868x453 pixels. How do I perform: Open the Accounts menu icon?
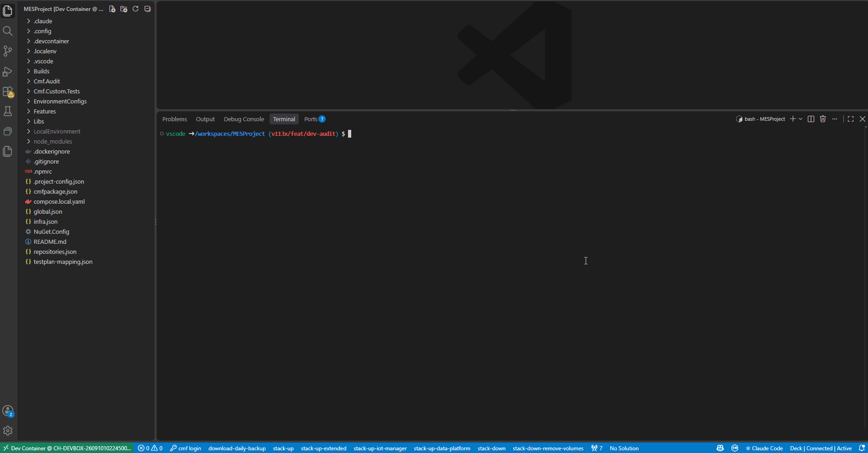pos(8,411)
